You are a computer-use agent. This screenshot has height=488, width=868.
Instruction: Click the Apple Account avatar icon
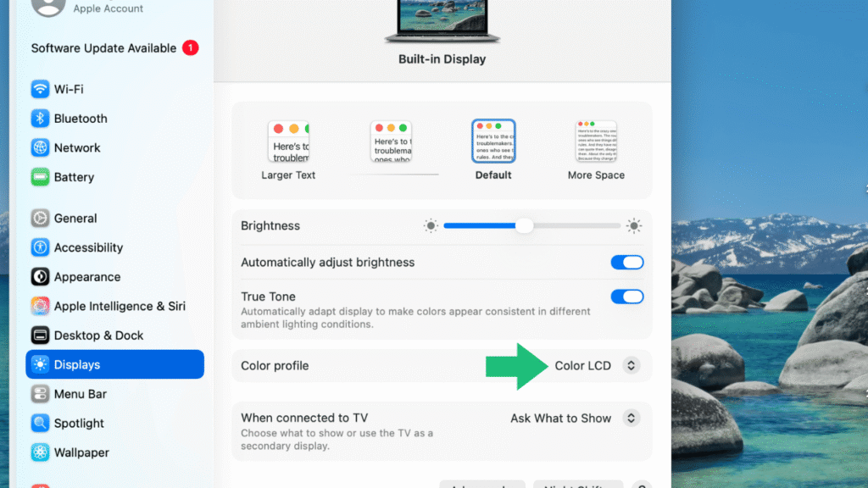pyautogui.click(x=48, y=7)
